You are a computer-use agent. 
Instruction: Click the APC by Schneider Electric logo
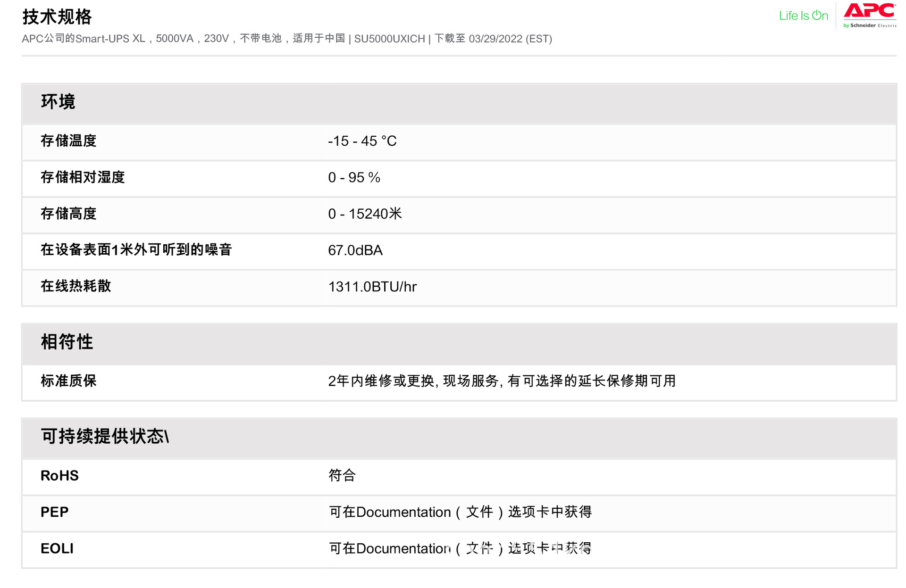point(870,16)
